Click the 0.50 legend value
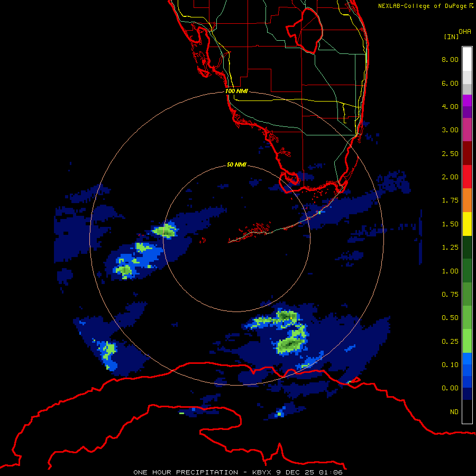Screen dimensions: 476x476 pos(450,318)
